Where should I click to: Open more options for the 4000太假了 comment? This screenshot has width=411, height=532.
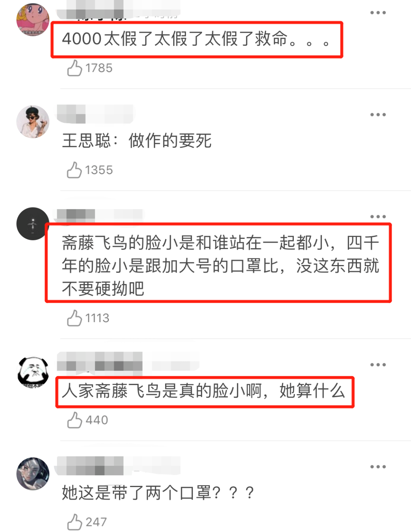[x=378, y=13]
